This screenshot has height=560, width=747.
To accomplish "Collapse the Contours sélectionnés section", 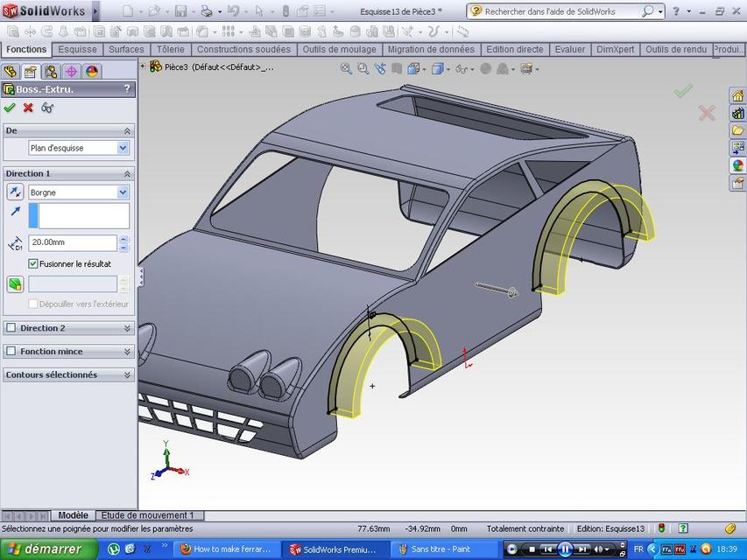I will (x=129, y=374).
